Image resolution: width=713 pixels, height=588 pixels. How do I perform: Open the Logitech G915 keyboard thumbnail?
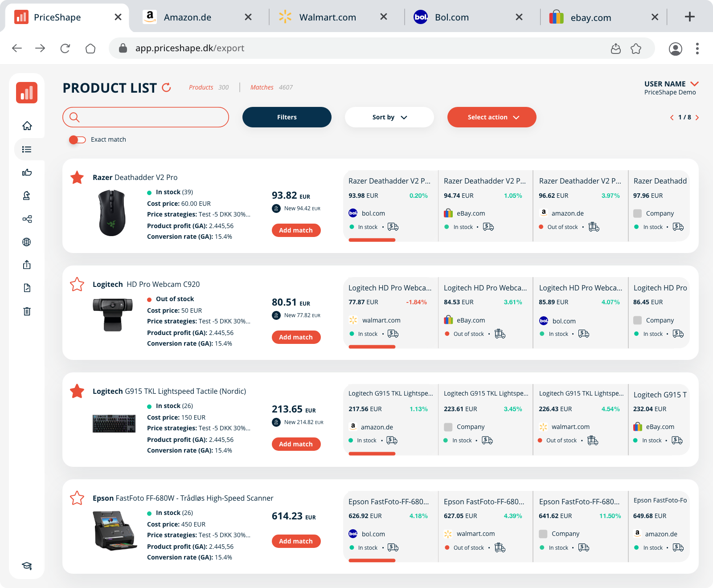click(114, 424)
